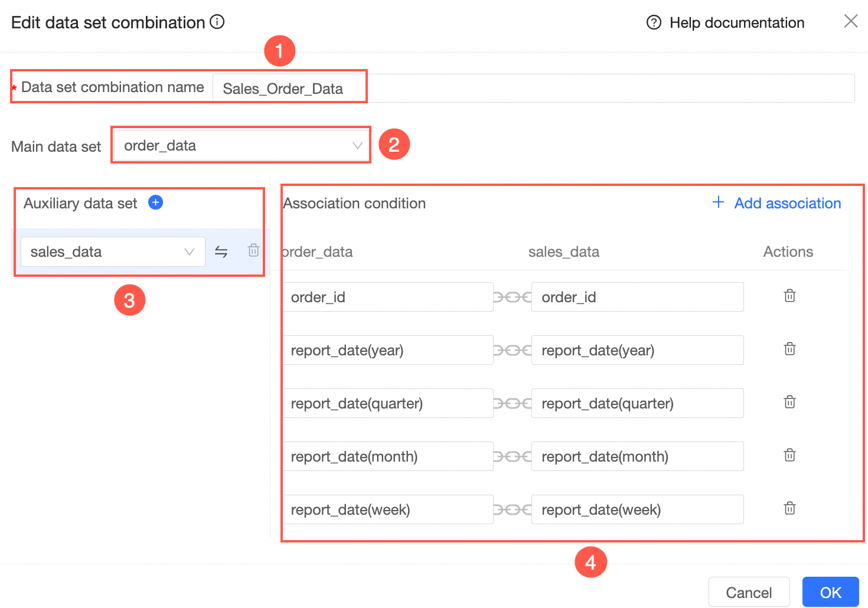Close the Edit data set combination dialog
Screen dimensions: 868x608
pyautogui.click(x=850, y=21)
